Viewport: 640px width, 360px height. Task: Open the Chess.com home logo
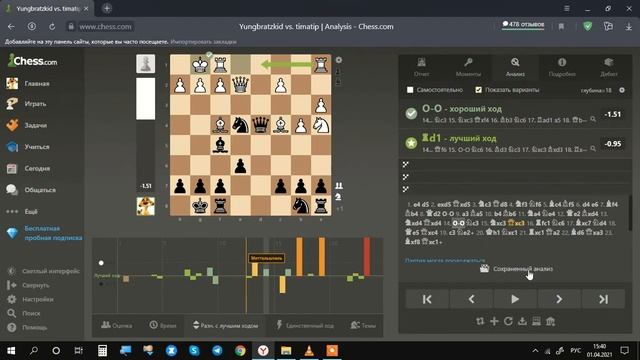32,61
